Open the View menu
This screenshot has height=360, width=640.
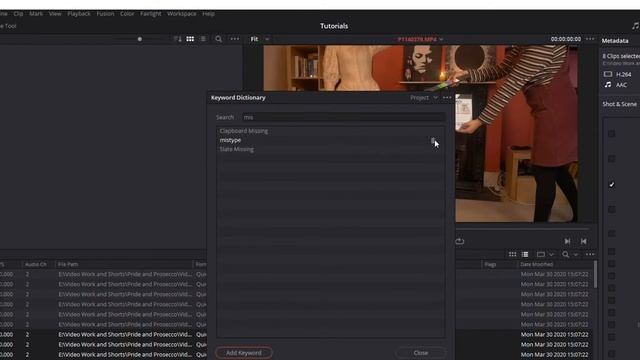click(x=55, y=13)
